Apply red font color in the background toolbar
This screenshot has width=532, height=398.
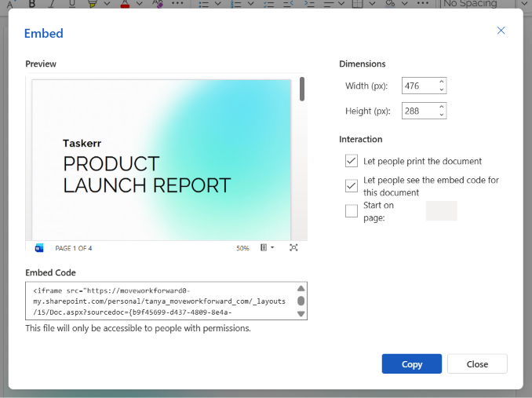coord(125,3)
